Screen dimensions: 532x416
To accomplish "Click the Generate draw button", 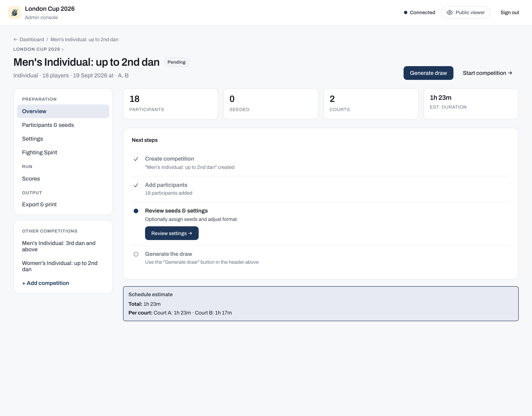I will tap(428, 73).
